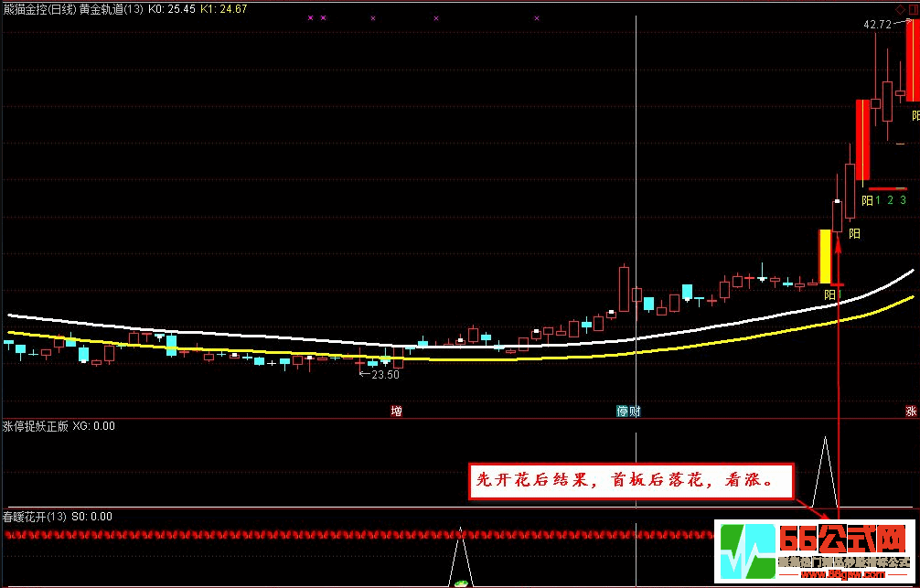
Task: Click the 66公式网 watermark logo
Action: [x=817, y=552]
